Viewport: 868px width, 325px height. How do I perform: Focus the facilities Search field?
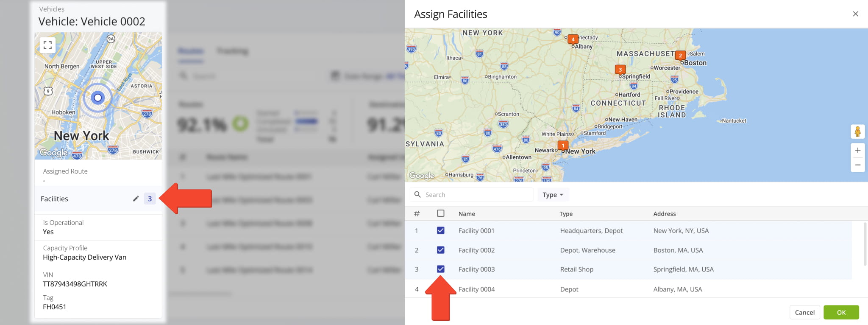[x=471, y=194]
